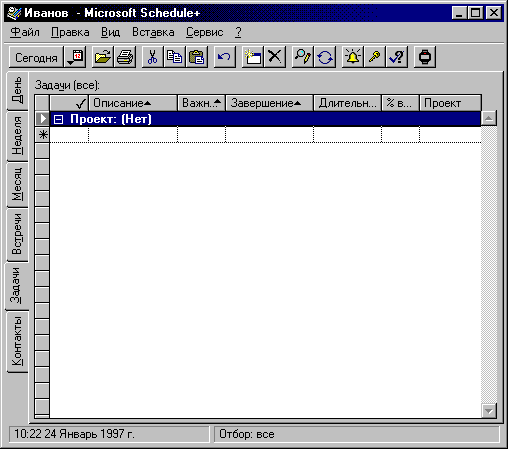
Task: Collapse the Проект: (Нет) group
Action: click(59, 119)
